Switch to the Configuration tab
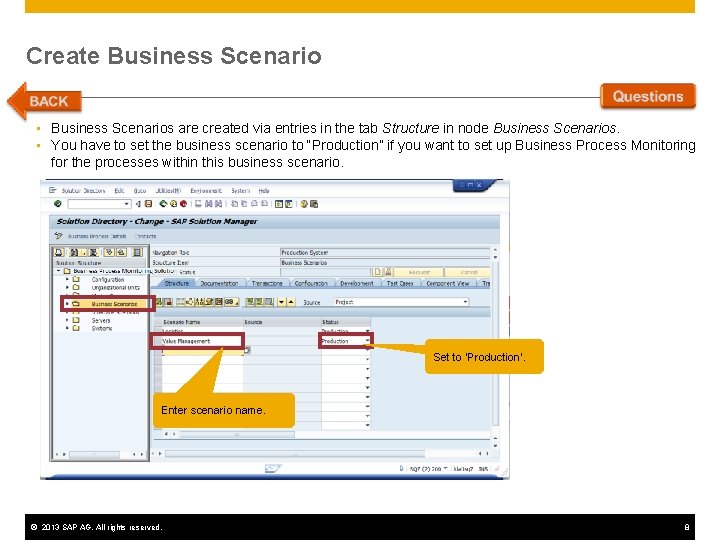 click(311, 283)
